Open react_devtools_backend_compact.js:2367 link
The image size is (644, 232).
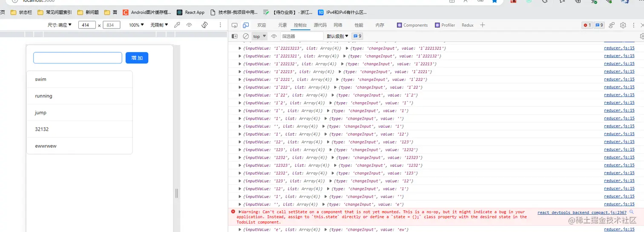(582, 212)
